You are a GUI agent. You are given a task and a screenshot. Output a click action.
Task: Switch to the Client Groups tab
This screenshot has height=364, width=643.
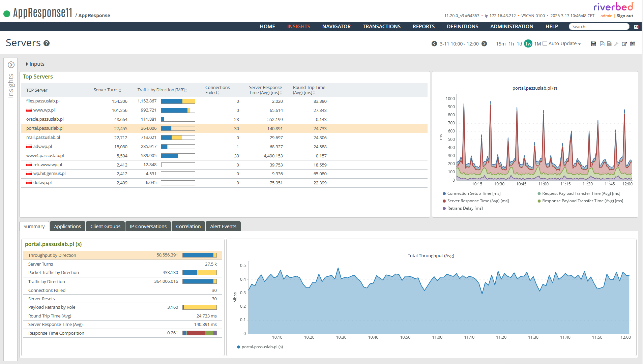coord(105,226)
